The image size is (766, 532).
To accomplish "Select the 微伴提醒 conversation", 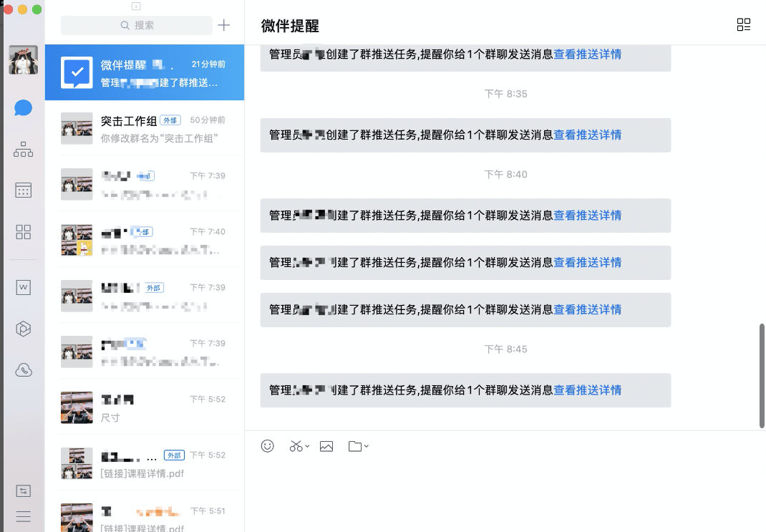I will click(145, 72).
